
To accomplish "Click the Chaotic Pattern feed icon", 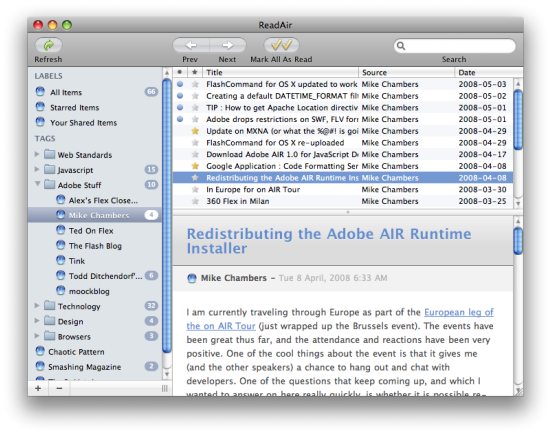I will click(x=40, y=351).
